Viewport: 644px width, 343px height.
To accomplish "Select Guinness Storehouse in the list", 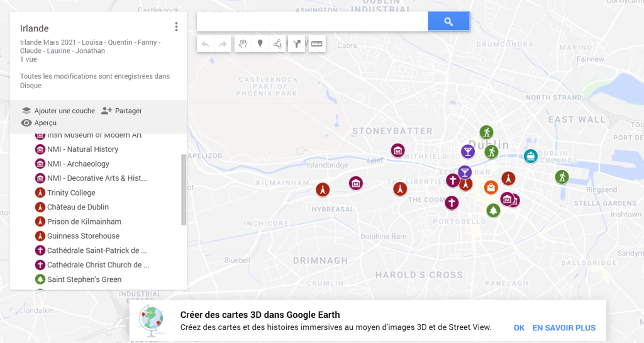I will tap(83, 236).
